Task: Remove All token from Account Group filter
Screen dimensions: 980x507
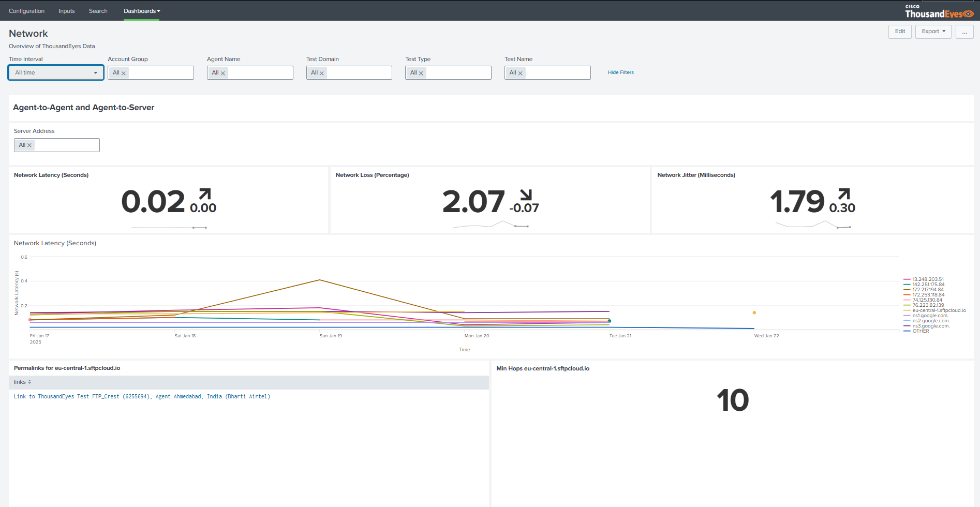Action: (x=124, y=73)
